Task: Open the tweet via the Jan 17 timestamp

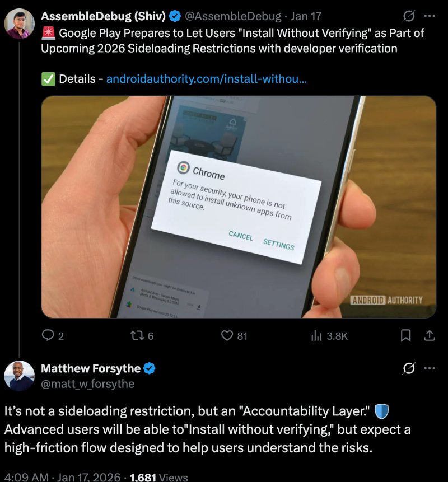Action: point(305,17)
